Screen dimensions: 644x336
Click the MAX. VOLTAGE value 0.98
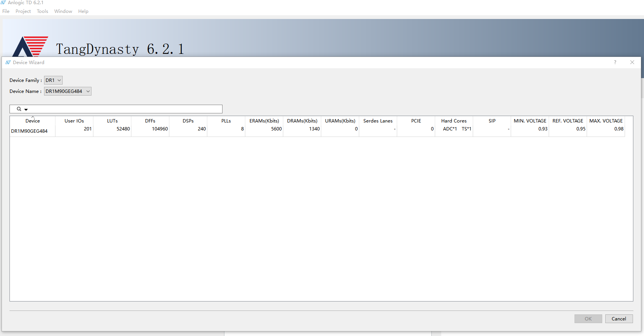coord(619,129)
